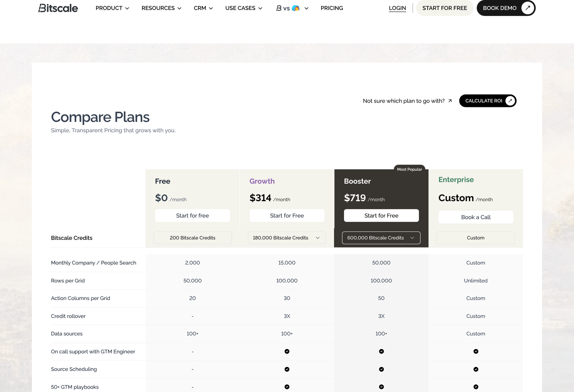Click 'Not sure which plan to go with?' text
Image resolution: width=574 pixels, height=392 pixels.
point(404,101)
